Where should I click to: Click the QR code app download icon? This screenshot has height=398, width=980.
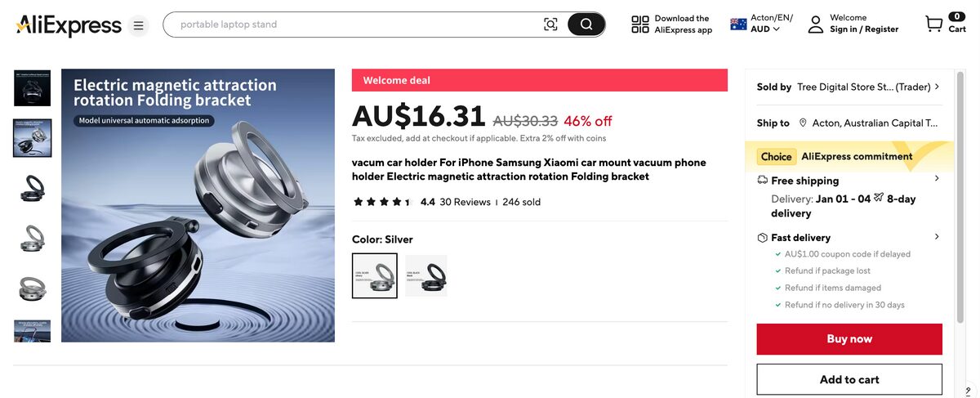(640, 25)
